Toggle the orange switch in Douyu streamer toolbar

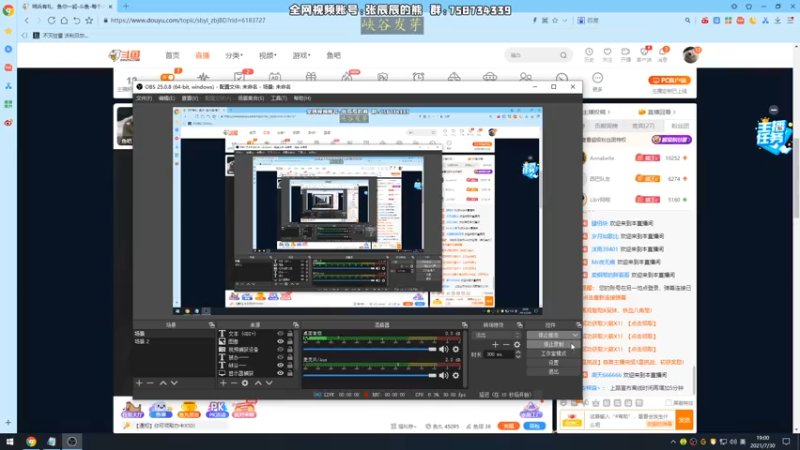point(167,77)
